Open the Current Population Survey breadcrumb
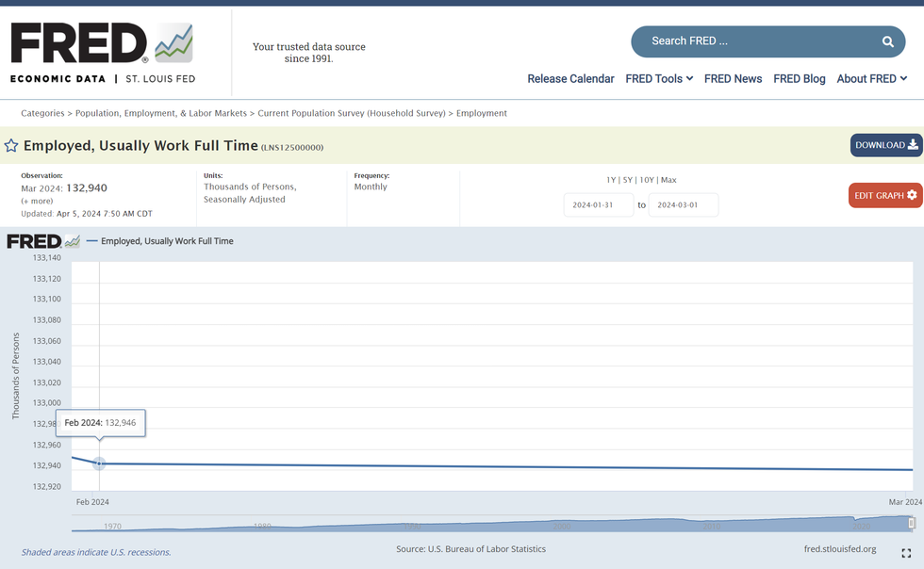 (352, 113)
